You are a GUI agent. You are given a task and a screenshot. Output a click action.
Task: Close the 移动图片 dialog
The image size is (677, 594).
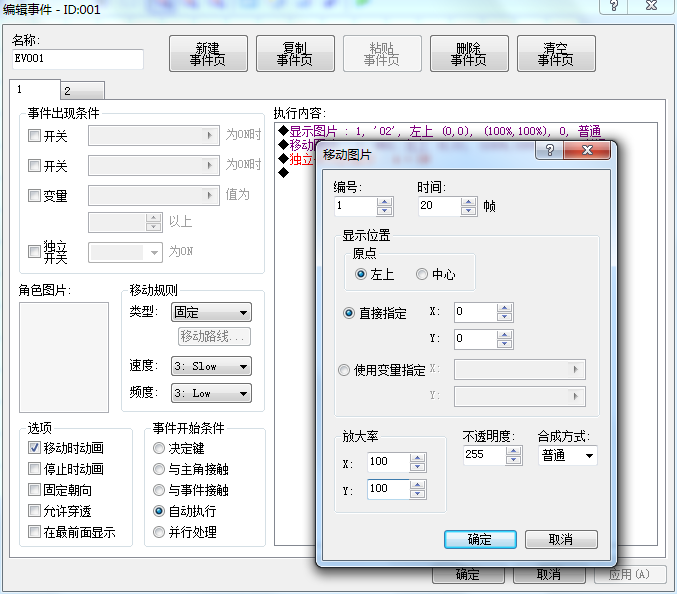[x=587, y=150]
